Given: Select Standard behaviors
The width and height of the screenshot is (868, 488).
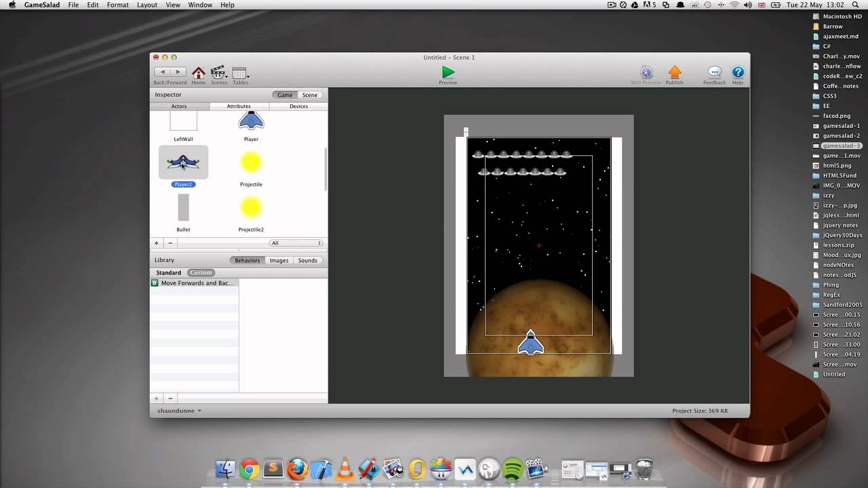Looking at the screenshot, I should 169,272.
